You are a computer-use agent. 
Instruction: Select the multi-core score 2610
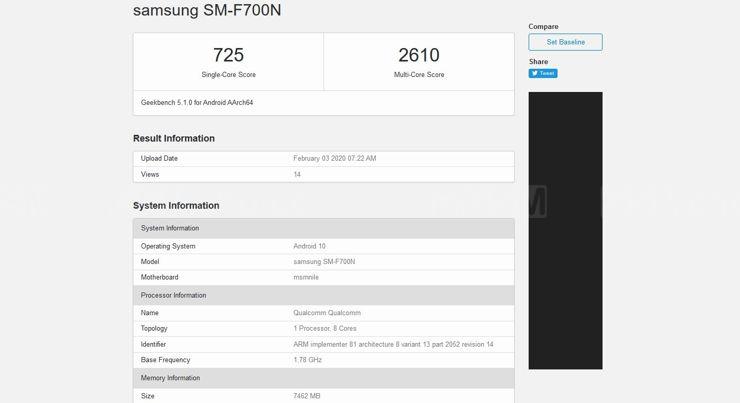click(x=419, y=55)
